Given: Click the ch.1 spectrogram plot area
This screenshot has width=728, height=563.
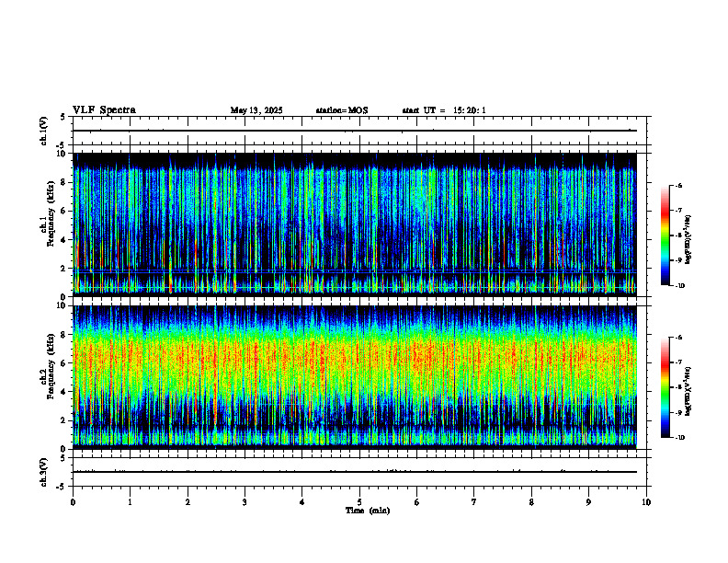Looking at the screenshot, I should 355,224.
